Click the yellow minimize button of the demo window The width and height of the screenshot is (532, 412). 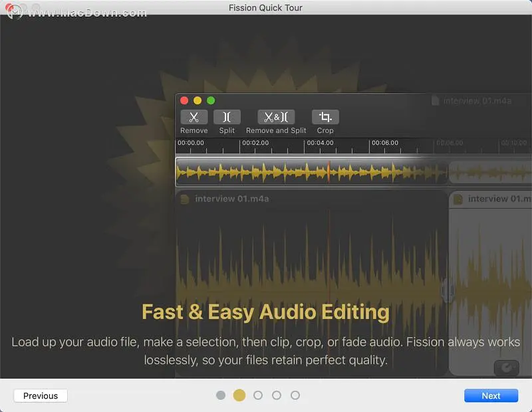(198, 100)
